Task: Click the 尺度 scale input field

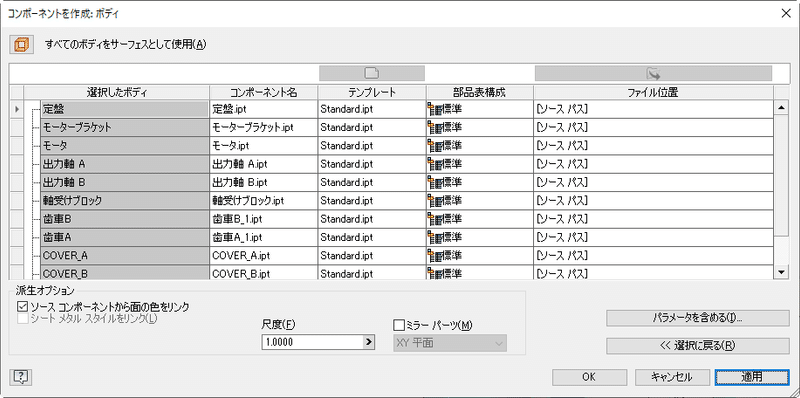Action: pyautogui.click(x=312, y=342)
